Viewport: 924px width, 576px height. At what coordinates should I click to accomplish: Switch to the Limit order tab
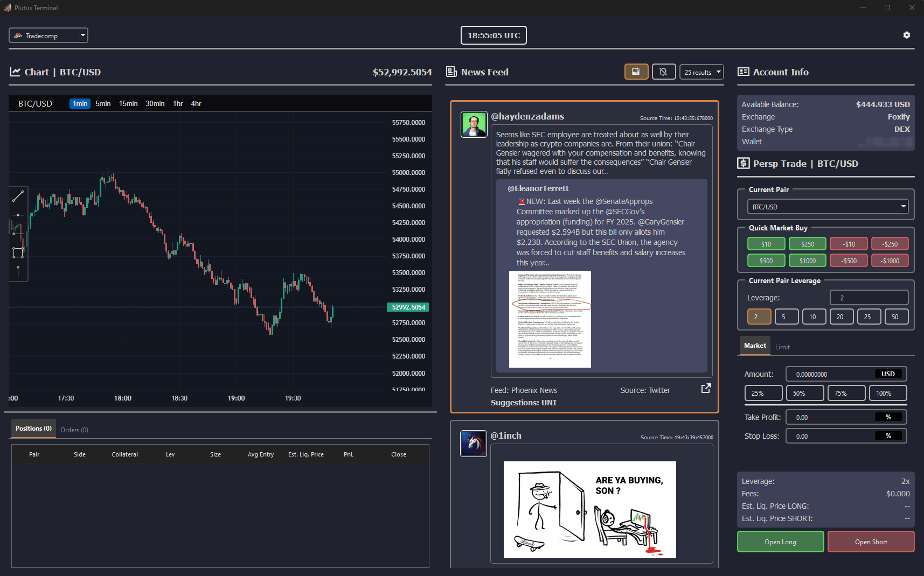click(782, 347)
